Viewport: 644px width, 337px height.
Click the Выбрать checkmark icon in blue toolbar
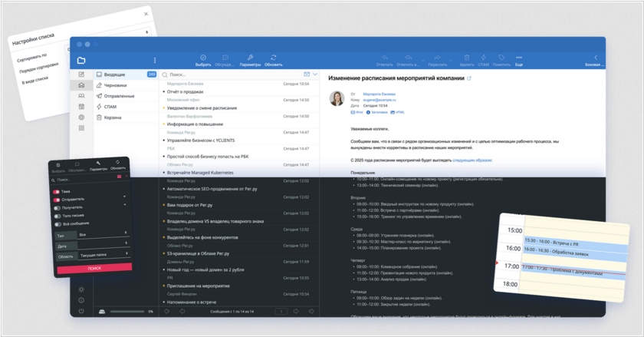203,58
